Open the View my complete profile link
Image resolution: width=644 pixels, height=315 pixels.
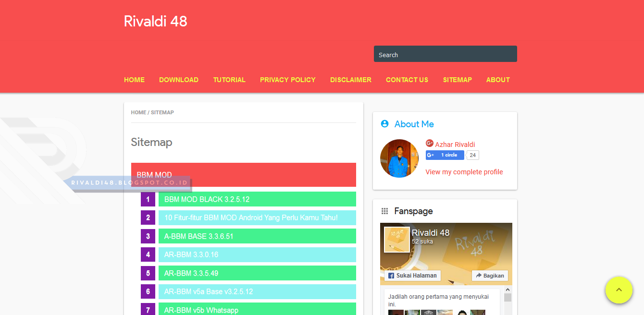[x=464, y=171]
